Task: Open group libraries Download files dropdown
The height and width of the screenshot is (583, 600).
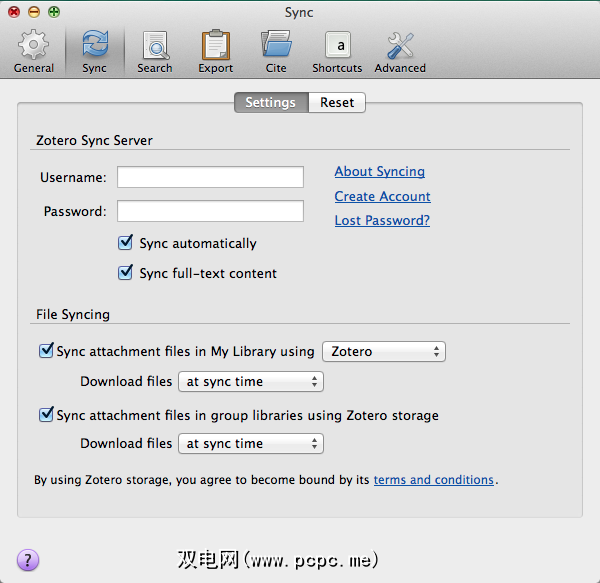Action: point(251,443)
